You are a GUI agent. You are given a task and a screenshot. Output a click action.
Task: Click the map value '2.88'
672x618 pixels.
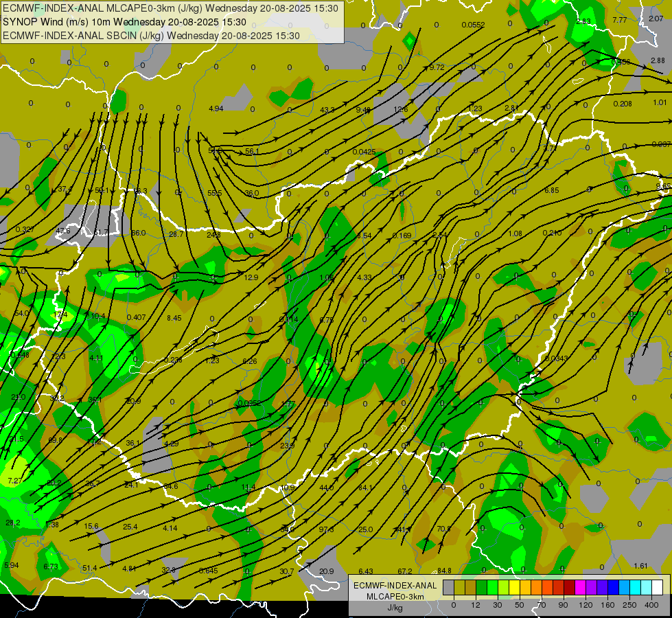pyautogui.click(x=658, y=60)
